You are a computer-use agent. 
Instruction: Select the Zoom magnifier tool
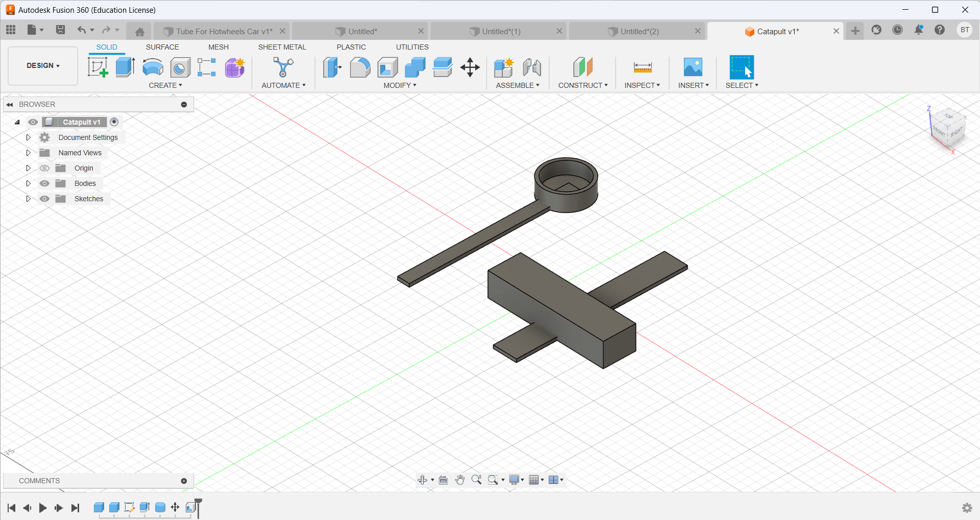coord(476,480)
